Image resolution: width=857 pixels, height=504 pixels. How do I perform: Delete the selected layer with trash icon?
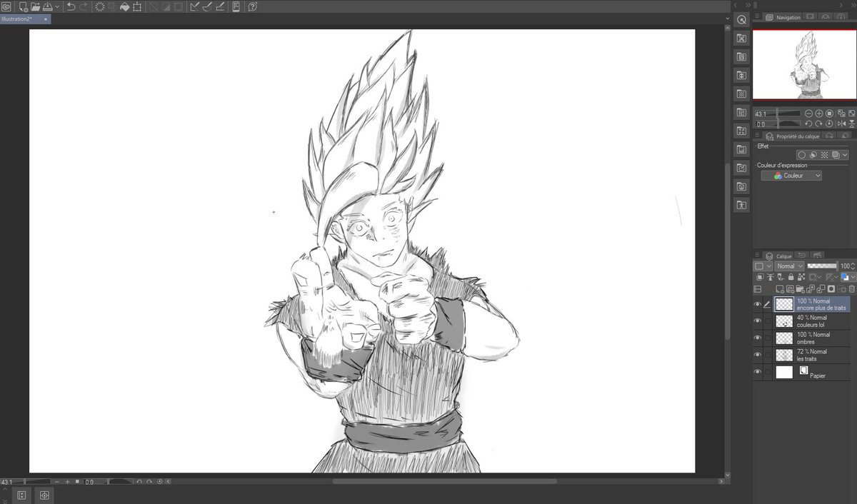pyautogui.click(x=852, y=290)
